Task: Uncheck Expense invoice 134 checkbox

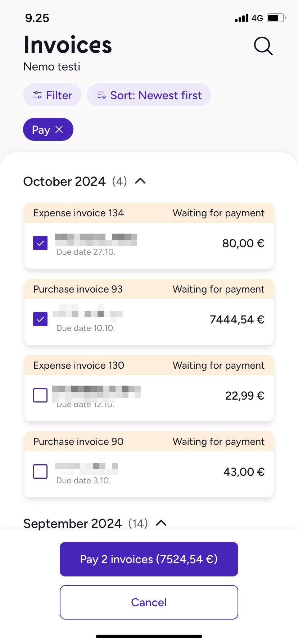Action: (40, 243)
